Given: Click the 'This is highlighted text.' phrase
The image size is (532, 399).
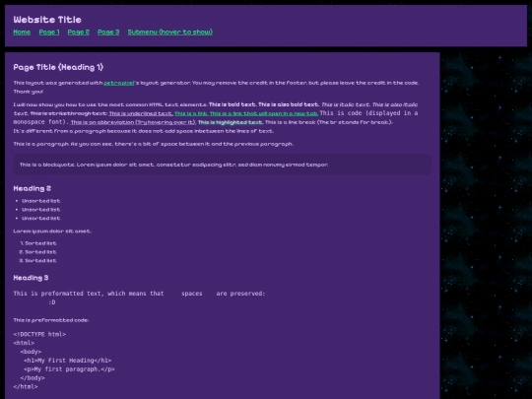Looking at the screenshot, I should click(230, 122).
